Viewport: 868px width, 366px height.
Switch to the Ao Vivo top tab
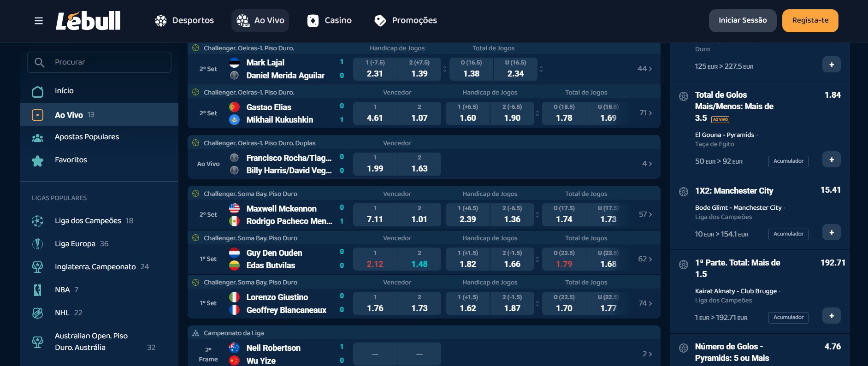pos(260,21)
